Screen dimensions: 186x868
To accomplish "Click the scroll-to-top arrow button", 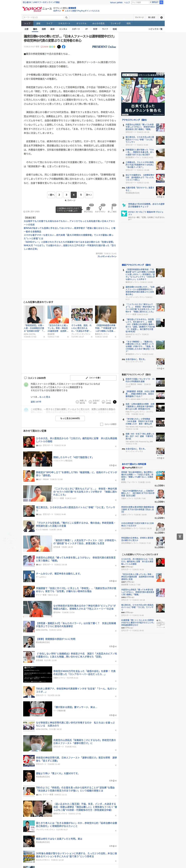I will (180, 536).
